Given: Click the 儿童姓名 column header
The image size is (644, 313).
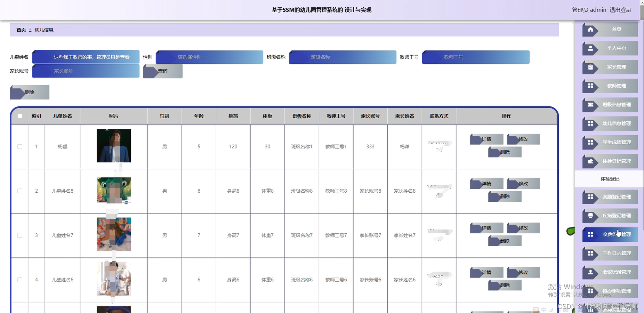Looking at the screenshot, I should tap(63, 116).
